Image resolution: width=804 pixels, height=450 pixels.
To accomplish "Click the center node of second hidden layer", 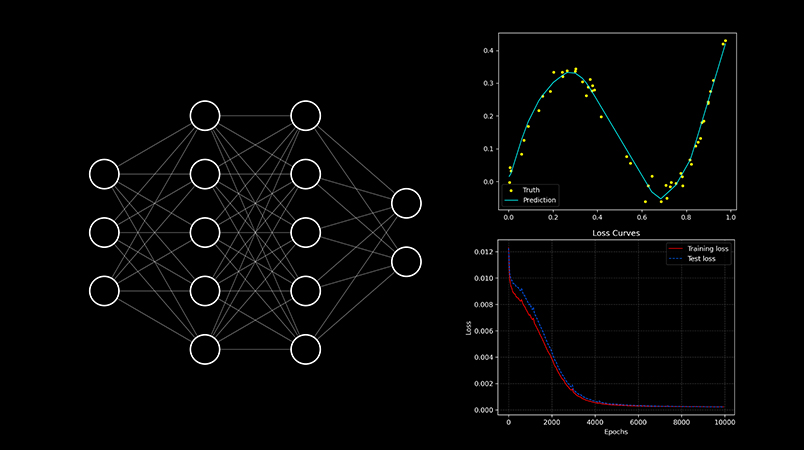I will [305, 232].
